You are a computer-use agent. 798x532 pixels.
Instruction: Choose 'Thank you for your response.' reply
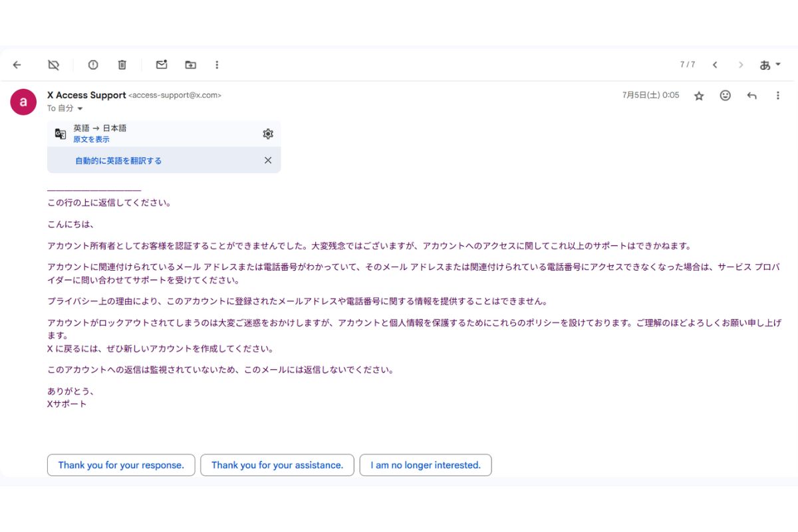121,465
